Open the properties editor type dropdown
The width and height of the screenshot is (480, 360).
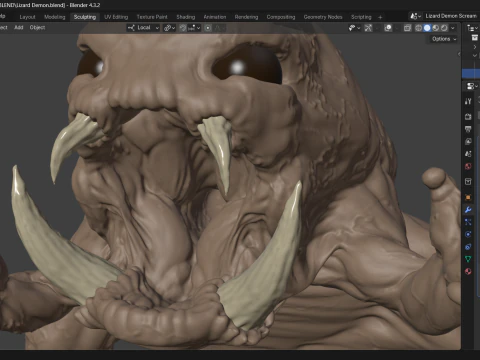click(472, 86)
